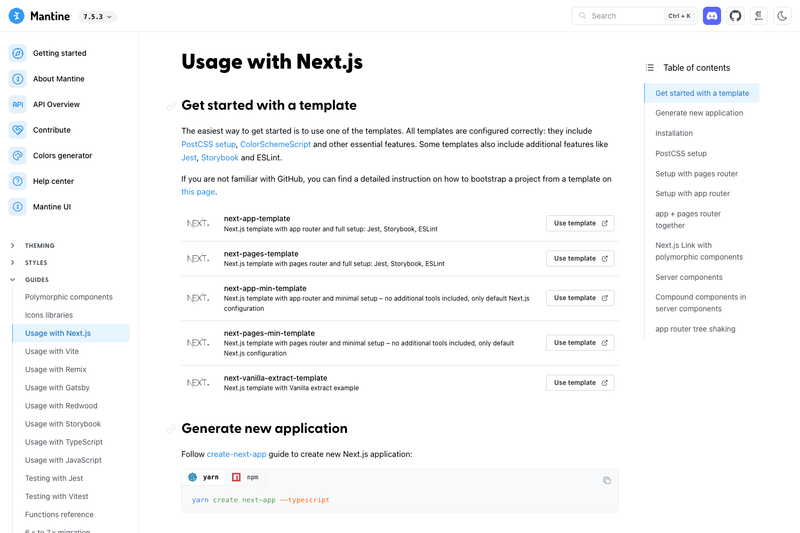Follow the Storybook link in paragraph
The image size is (800, 533).
(219, 158)
